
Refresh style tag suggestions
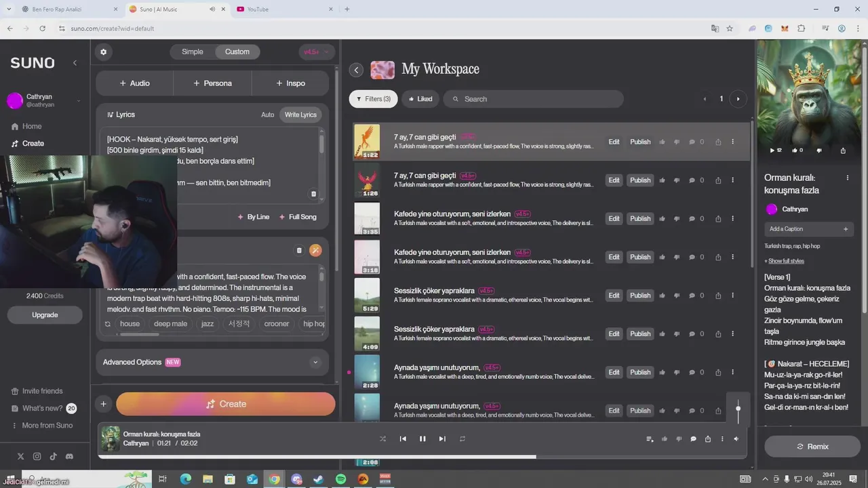coord(107,324)
